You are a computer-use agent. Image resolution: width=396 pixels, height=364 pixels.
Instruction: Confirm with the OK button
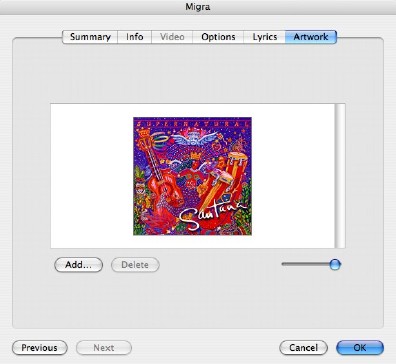360,348
